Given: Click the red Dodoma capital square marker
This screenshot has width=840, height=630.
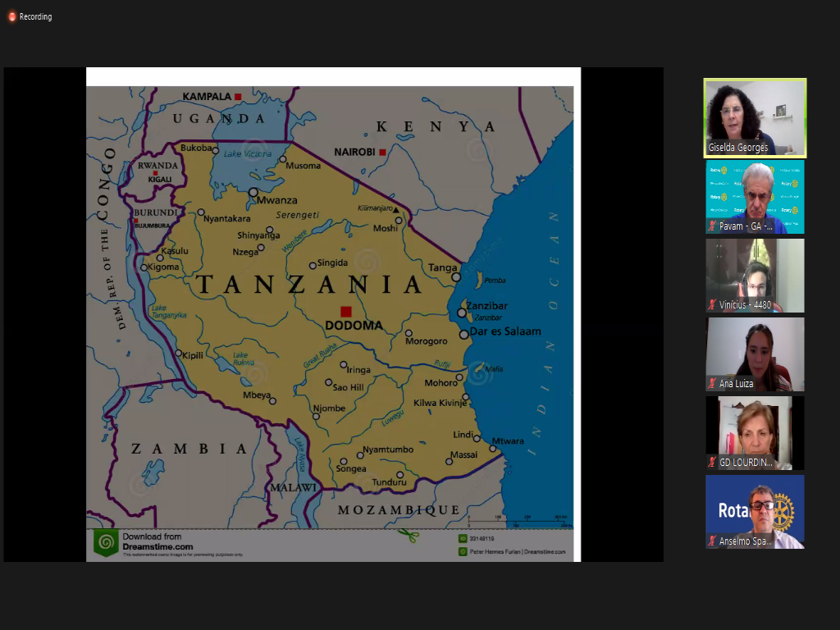Looking at the screenshot, I should point(346,311).
